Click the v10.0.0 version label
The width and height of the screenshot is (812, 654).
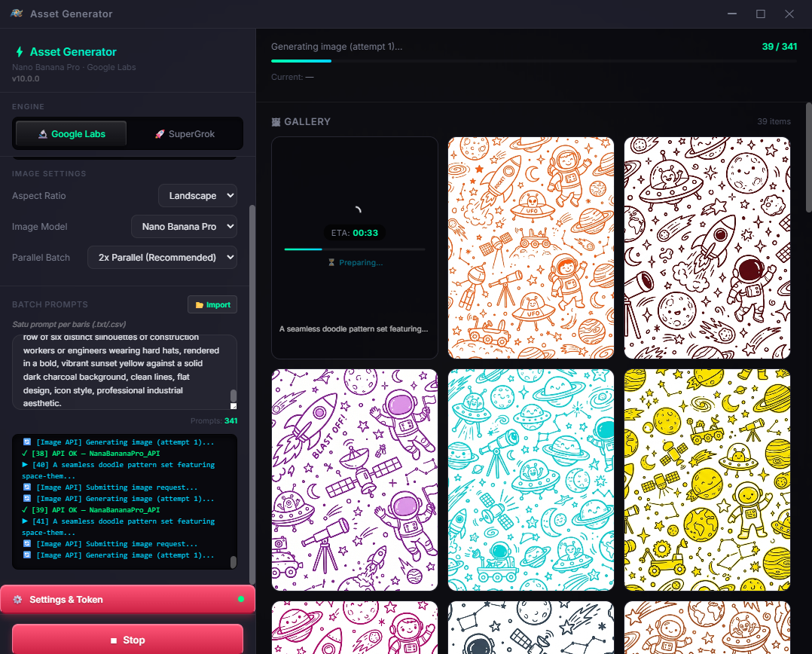[26, 78]
